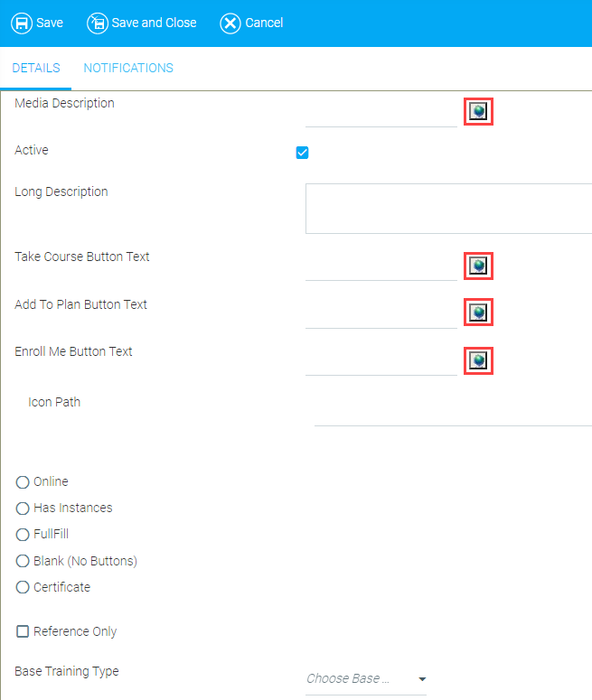This screenshot has width=592, height=700.
Task: Focus the Icon Path input field
Action: (x=453, y=413)
